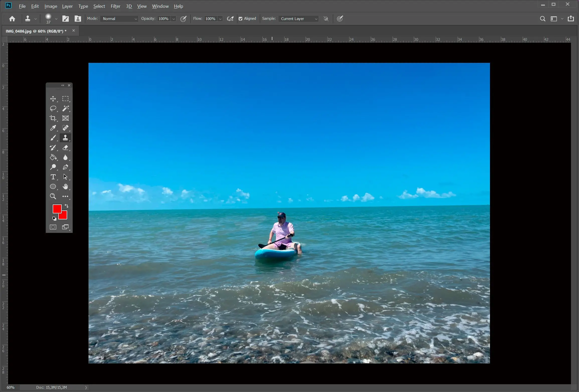Select the Zoom tool
The image size is (579, 392).
[53, 196]
